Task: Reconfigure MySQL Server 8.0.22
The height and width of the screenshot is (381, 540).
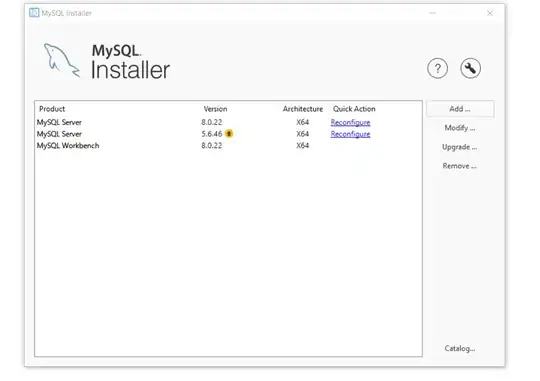Action: pyautogui.click(x=350, y=122)
